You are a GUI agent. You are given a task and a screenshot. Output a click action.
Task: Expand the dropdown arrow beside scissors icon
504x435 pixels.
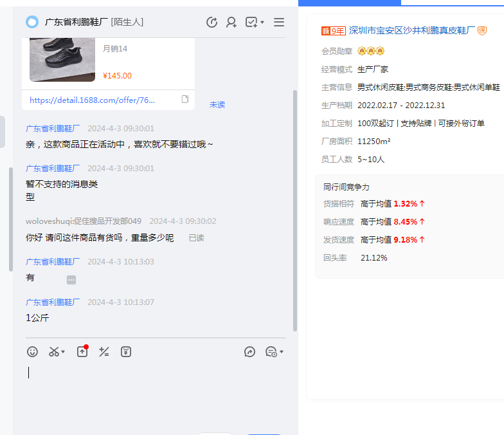click(63, 353)
